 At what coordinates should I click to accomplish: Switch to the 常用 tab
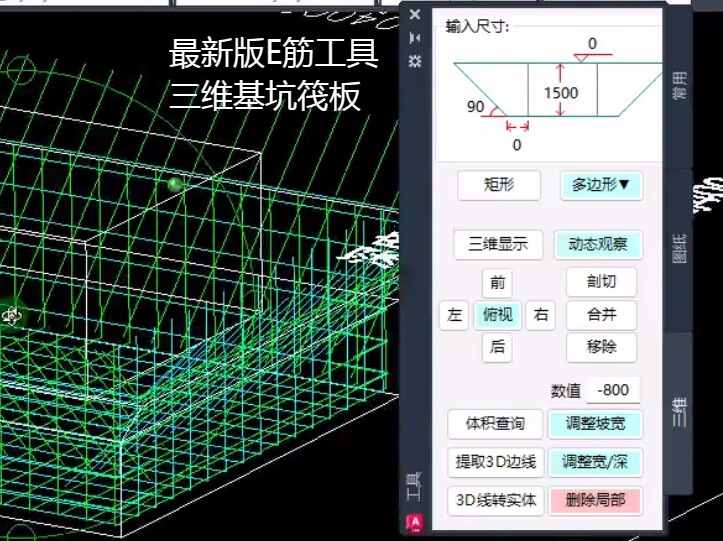click(680, 87)
